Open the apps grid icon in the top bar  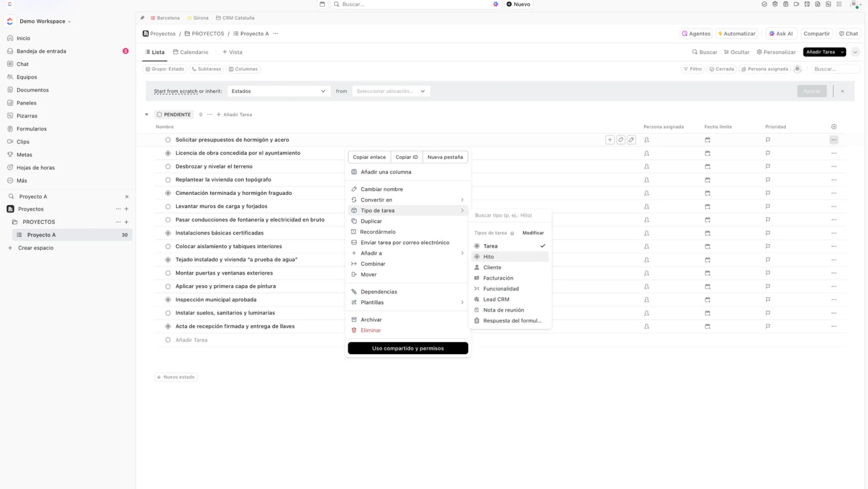839,4
